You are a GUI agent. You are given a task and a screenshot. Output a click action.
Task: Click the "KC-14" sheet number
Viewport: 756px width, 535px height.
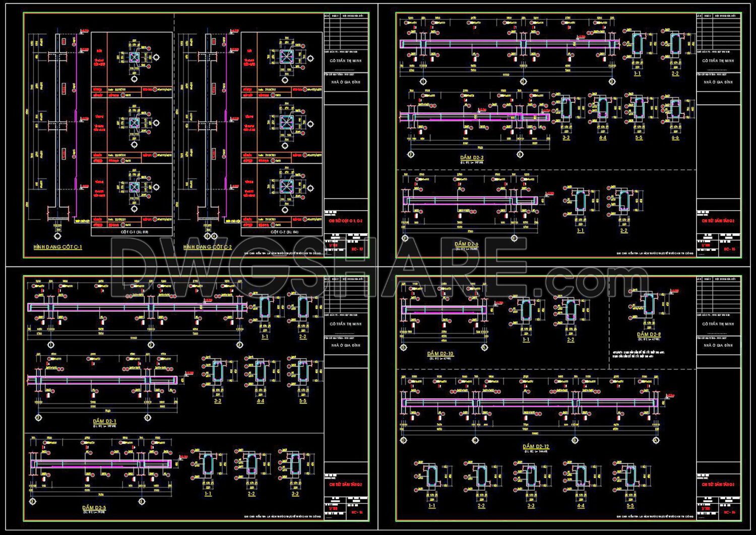(356, 512)
